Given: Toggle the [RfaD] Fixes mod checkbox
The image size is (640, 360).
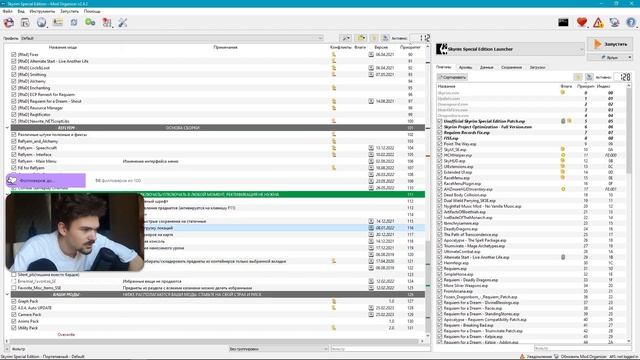Looking at the screenshot, I should 14,54.
